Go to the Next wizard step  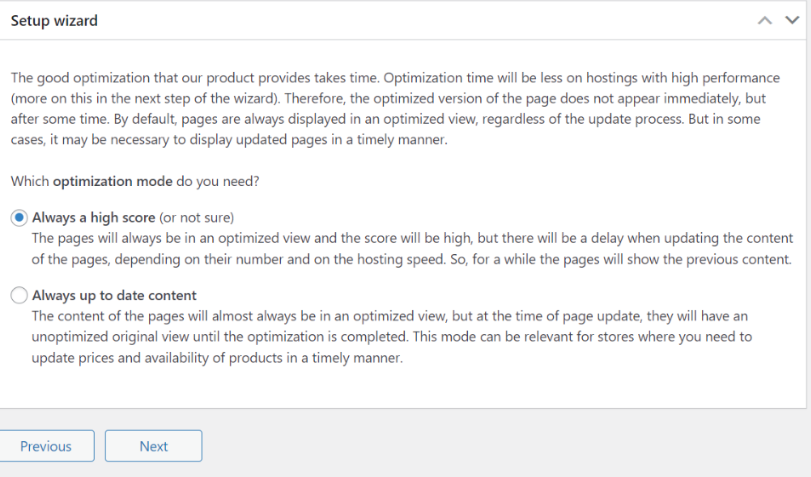click(x=154, y=446)
